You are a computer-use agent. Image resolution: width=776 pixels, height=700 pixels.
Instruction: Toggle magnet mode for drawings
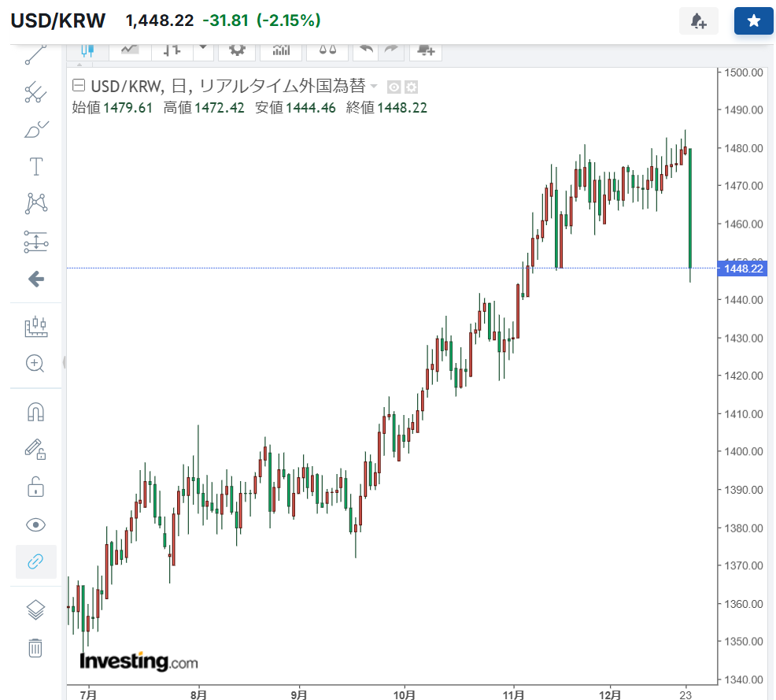pyautogui.click(x=35, y=412)
